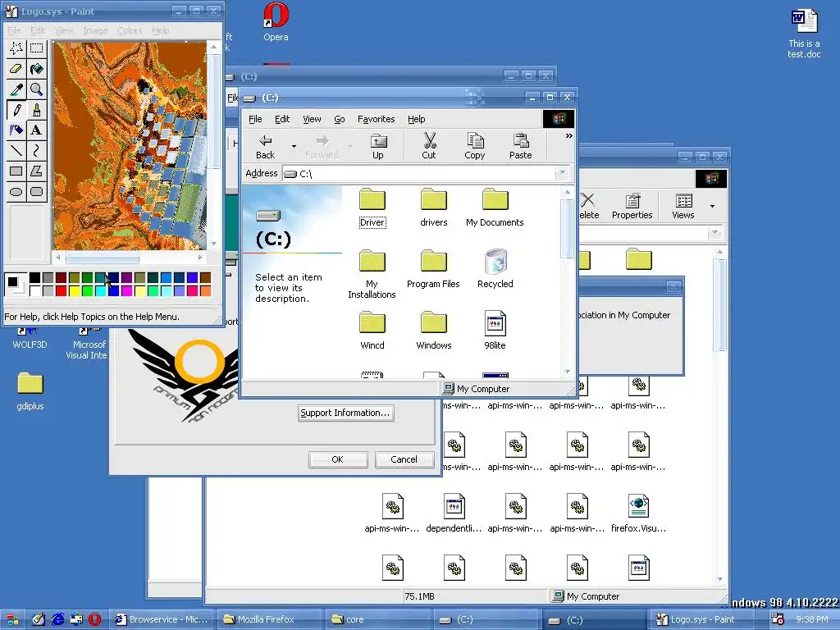Viewport: 840px width, 630px height.
Task: Click Paint's horizontal scrollbar thumb
Action: point(103,258)
